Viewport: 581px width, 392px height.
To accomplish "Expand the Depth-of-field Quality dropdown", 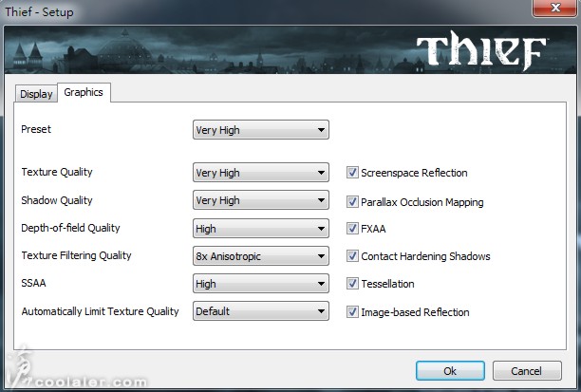I will (x=261, y=228).
